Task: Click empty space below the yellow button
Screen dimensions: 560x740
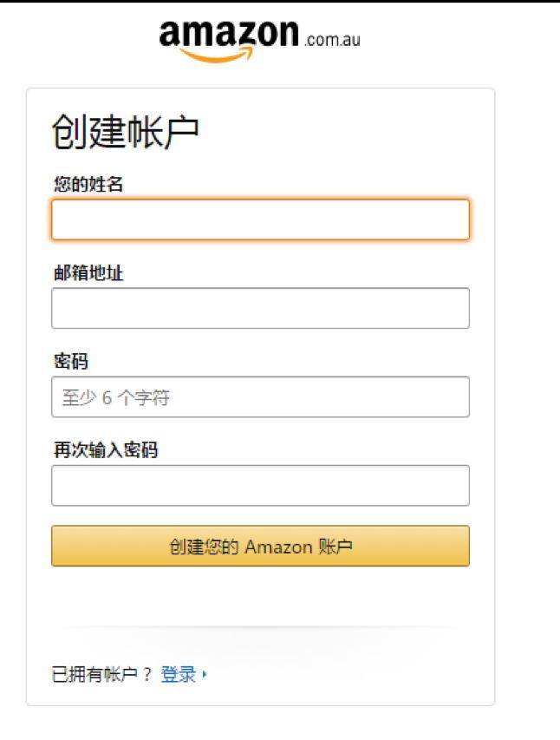Action: click(260, 596)
